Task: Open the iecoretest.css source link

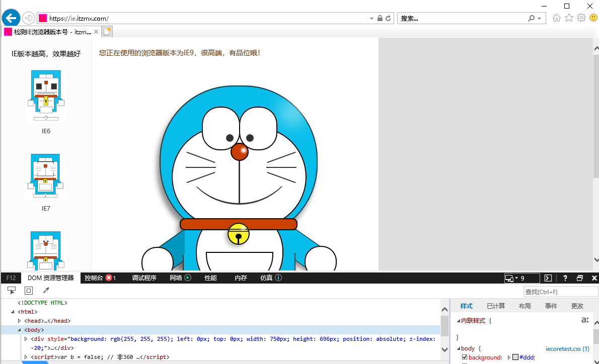Action: pos(567,349)
